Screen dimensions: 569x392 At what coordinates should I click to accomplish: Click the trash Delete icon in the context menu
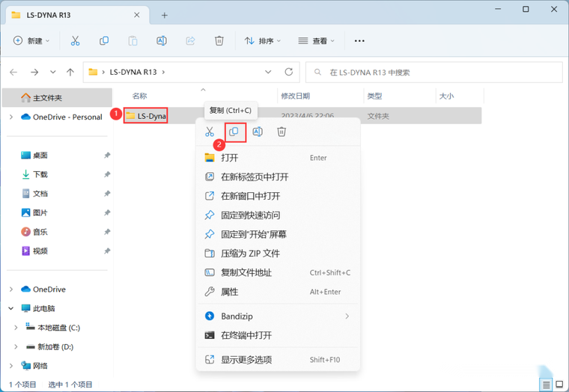point(282,132)
